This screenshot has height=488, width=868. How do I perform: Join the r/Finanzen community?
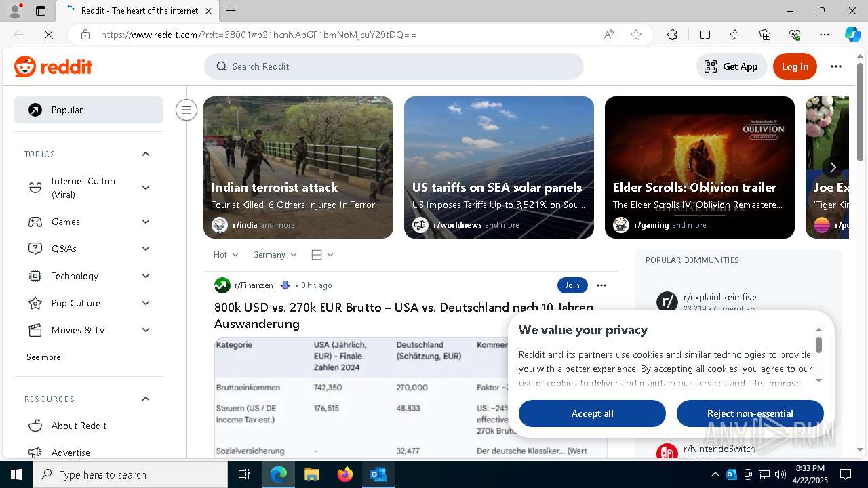pyautogui.click(x=572, y=285)
